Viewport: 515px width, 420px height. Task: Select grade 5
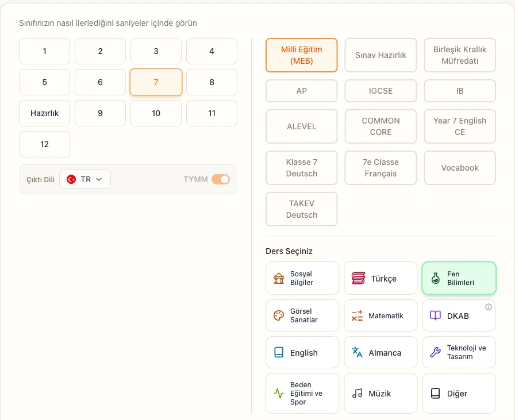pos(44,82)
